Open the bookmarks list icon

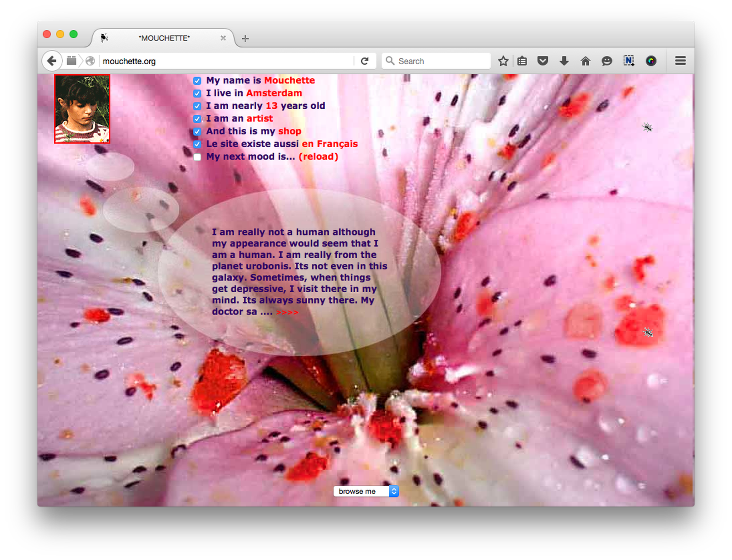click(522, 61)
